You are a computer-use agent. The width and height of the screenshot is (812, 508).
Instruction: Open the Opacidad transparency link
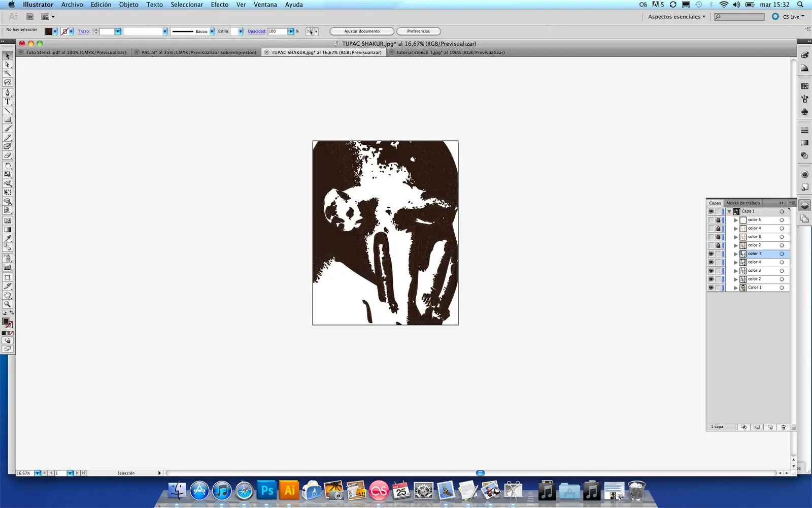coord(257,31)
